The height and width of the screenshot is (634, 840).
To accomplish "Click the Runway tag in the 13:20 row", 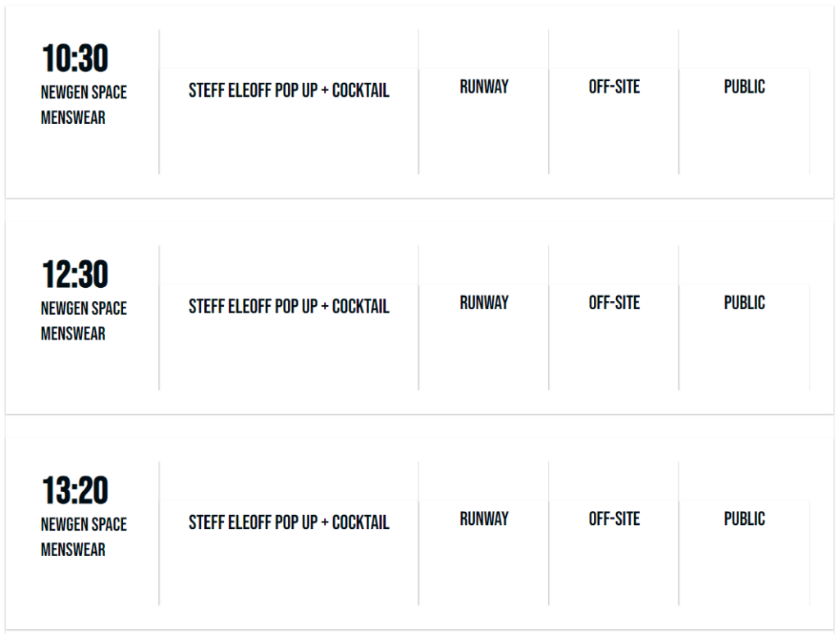I will 484,518.
